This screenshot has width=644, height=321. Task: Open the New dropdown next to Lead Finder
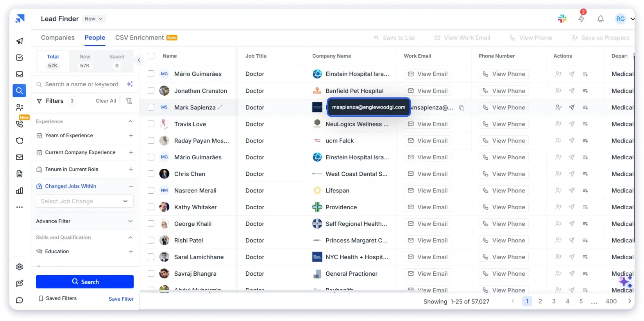[94, 19]
